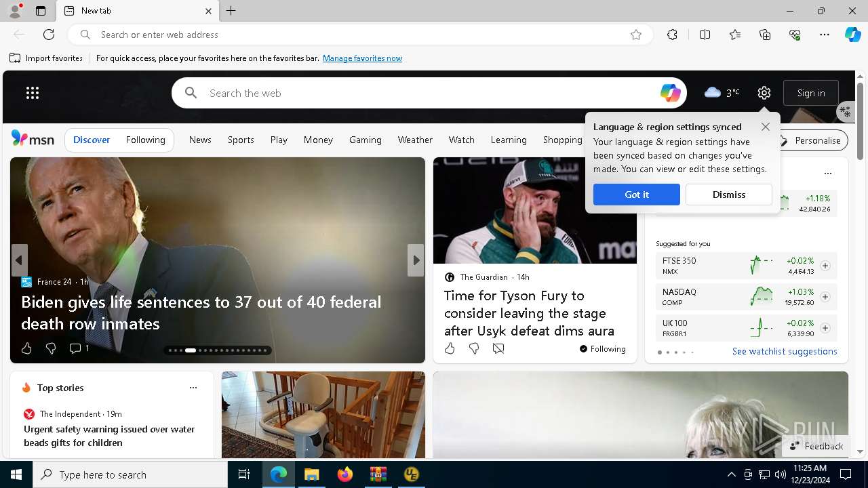Open the Gaming menu item
Image resolution: width=868 pixels, height=488 pixels.
tap(366, 140)
